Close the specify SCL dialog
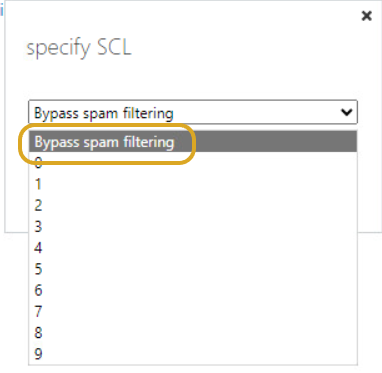 (366, 16)
